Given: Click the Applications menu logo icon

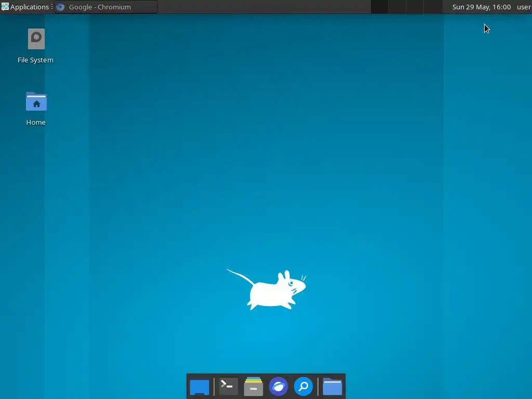Looking at the screenshot, I should pyautogui.click(x=5, y=7).
